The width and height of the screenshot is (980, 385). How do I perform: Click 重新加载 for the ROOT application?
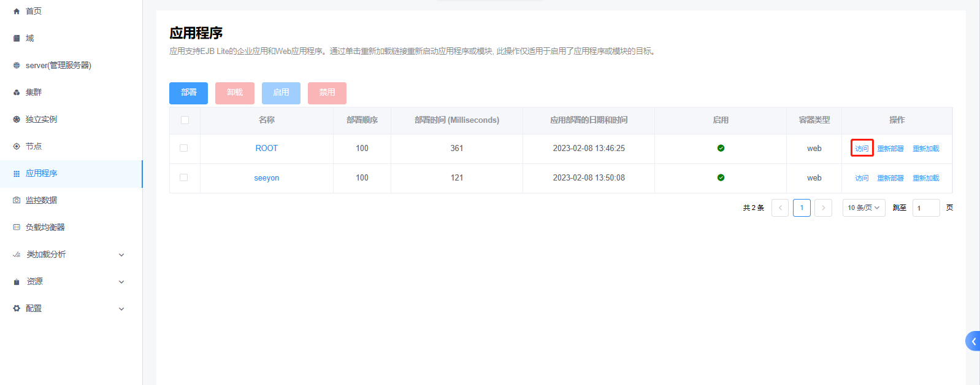point(926,149)
